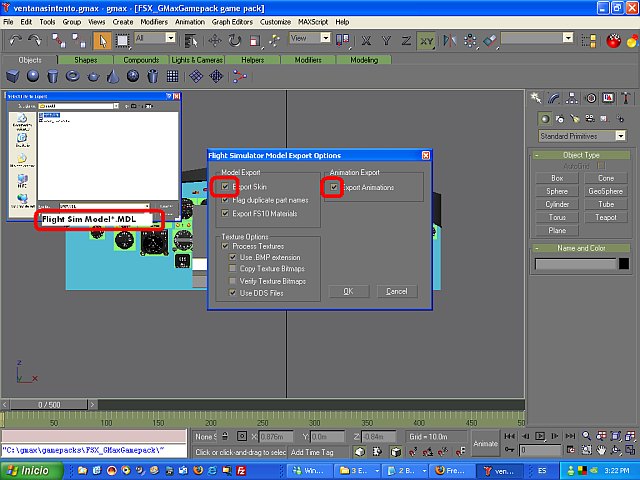Collapse the Object Type rollout
The height and width of the screenshot is (480, 640).
[x=580, y=156]
